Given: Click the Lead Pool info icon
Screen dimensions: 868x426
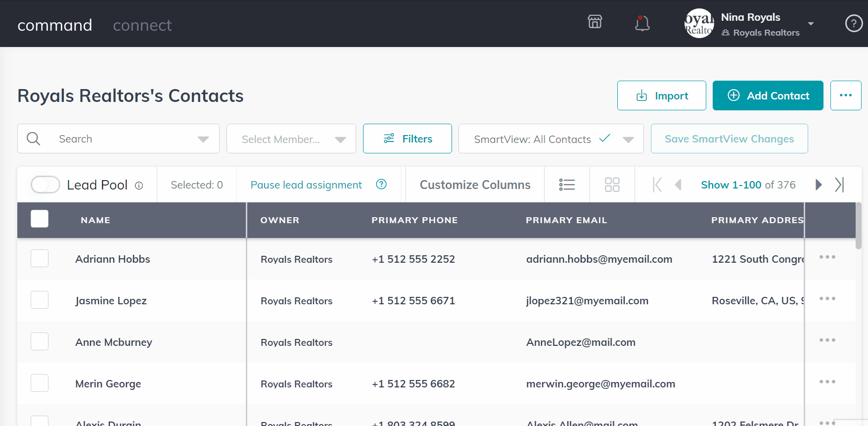Looking at the screenshot, I should click(139, 186).
